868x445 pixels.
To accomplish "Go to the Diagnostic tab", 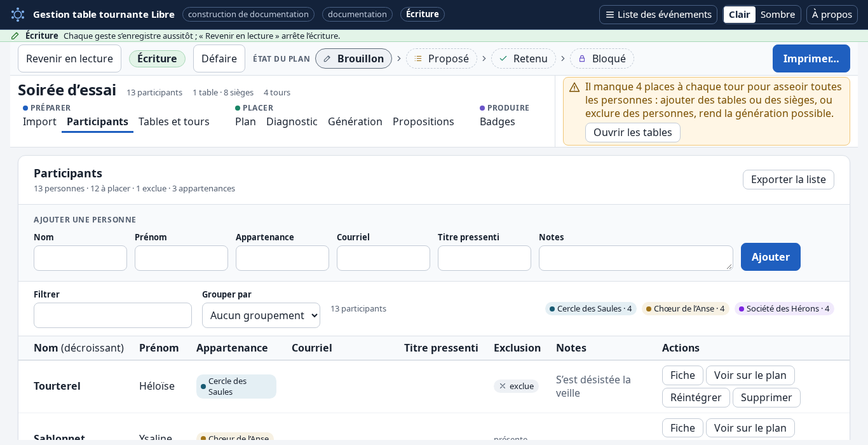I will [x=292, y=121].
